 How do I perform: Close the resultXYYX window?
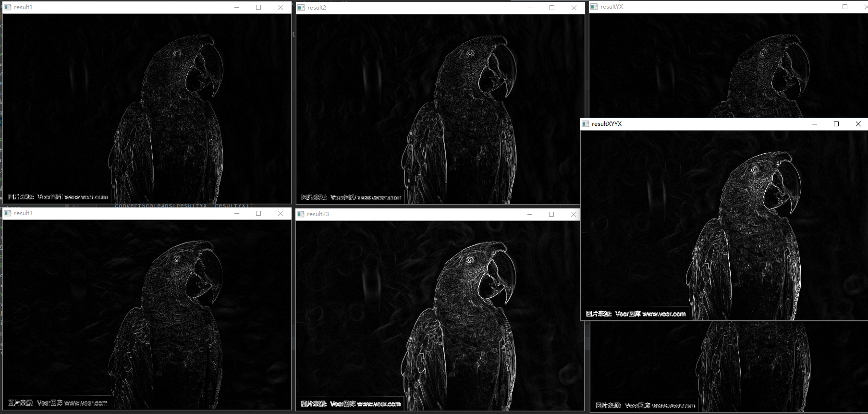(858, 124)
